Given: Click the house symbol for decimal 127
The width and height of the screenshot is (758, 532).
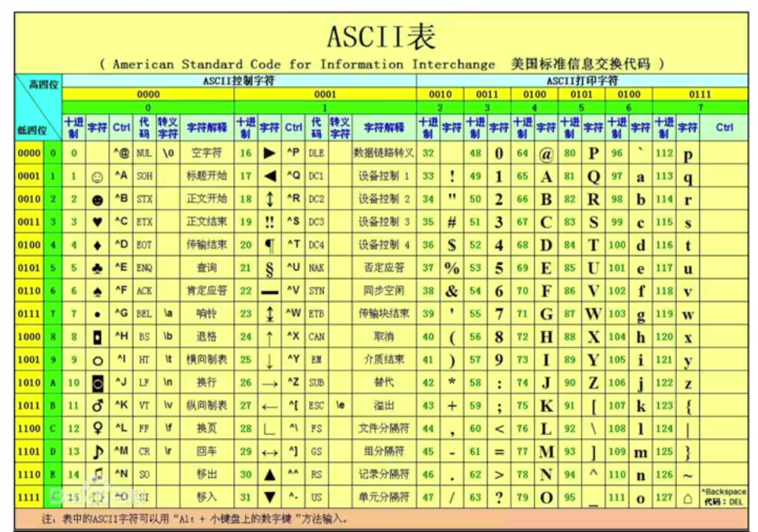Looking at the screenshot, I should pyautogui.click(x=687, y=498).
